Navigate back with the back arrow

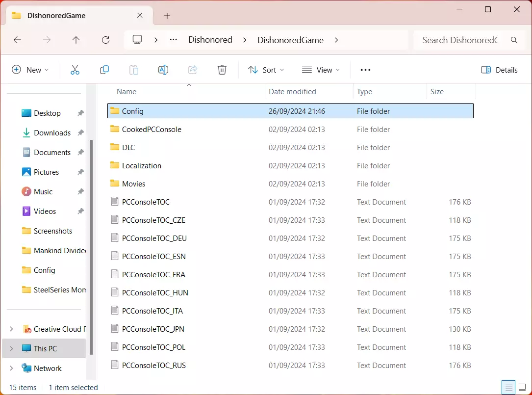[x=18, y=40]
